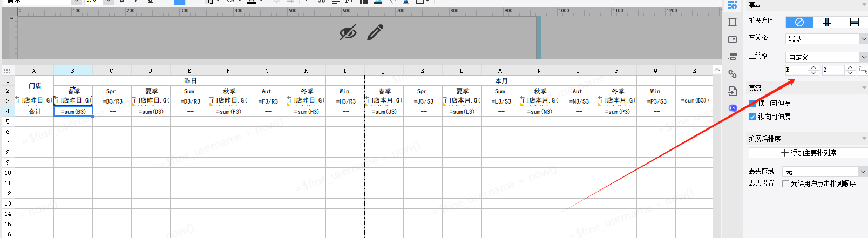
Task: Select the cell containing =H3/R3
Action: [x=345, y=101]
